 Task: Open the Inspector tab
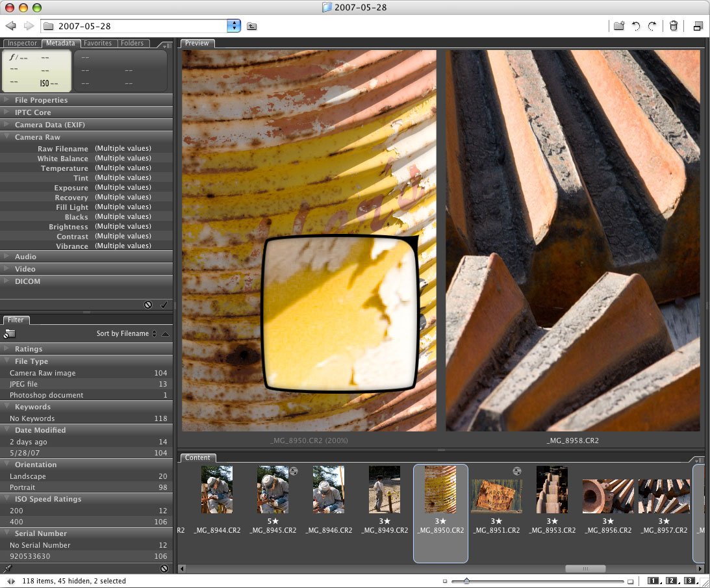(x=22, y=44)
